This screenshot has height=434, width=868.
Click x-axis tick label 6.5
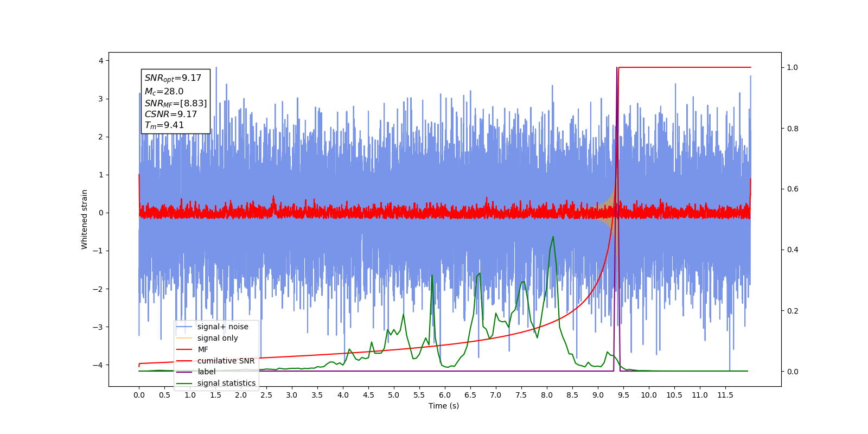[470, 395]
